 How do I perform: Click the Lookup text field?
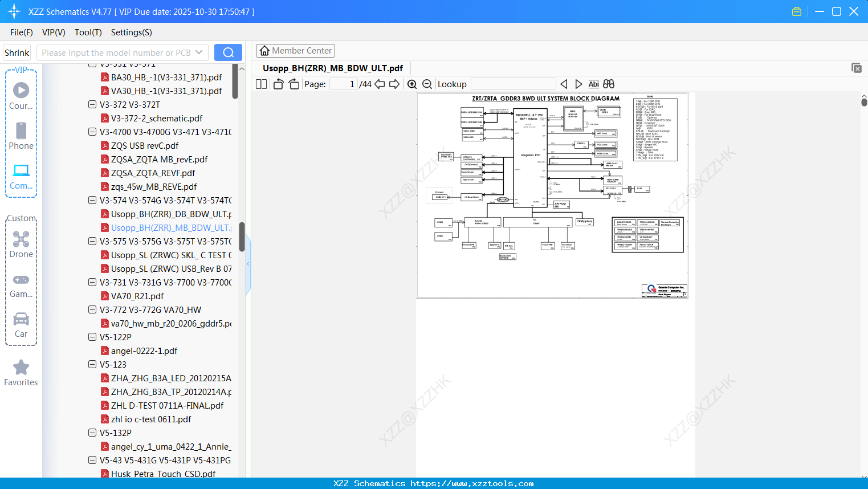[513, 84]
